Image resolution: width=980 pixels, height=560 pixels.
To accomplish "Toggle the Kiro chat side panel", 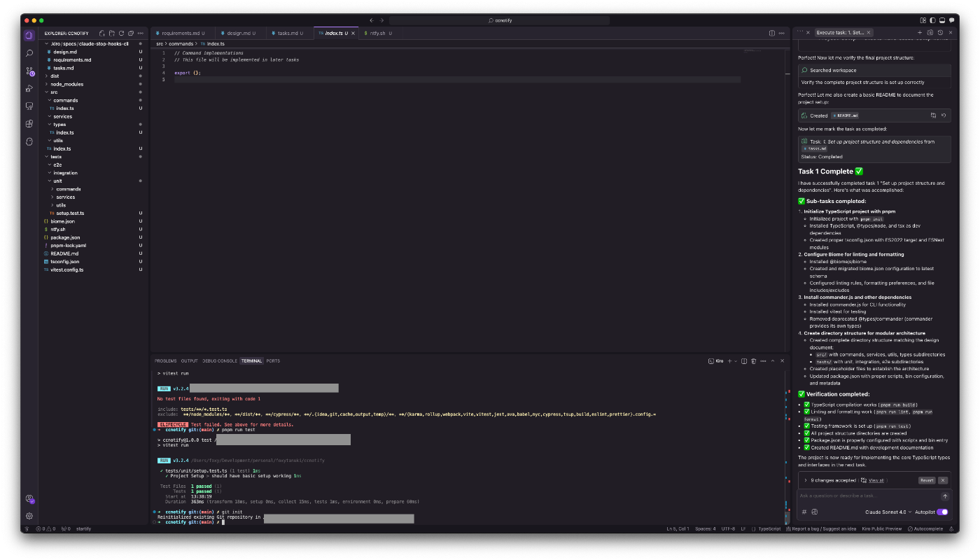I will point(952,20).
